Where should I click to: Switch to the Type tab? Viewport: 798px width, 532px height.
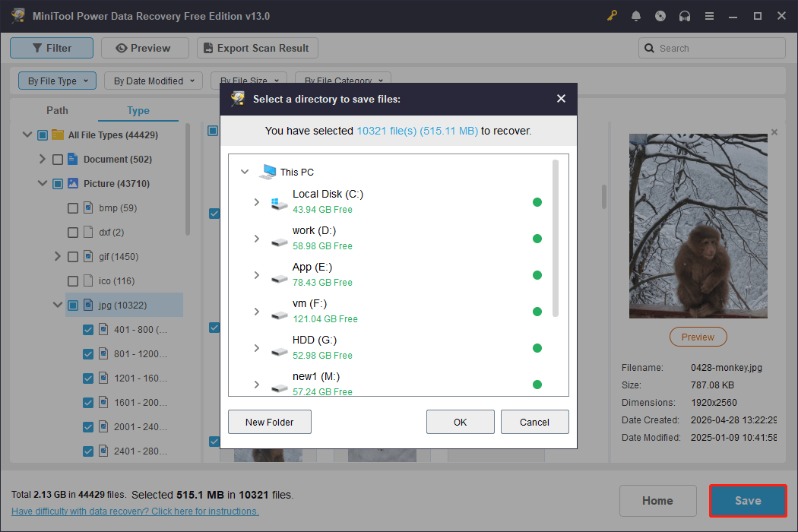[138, 110]
